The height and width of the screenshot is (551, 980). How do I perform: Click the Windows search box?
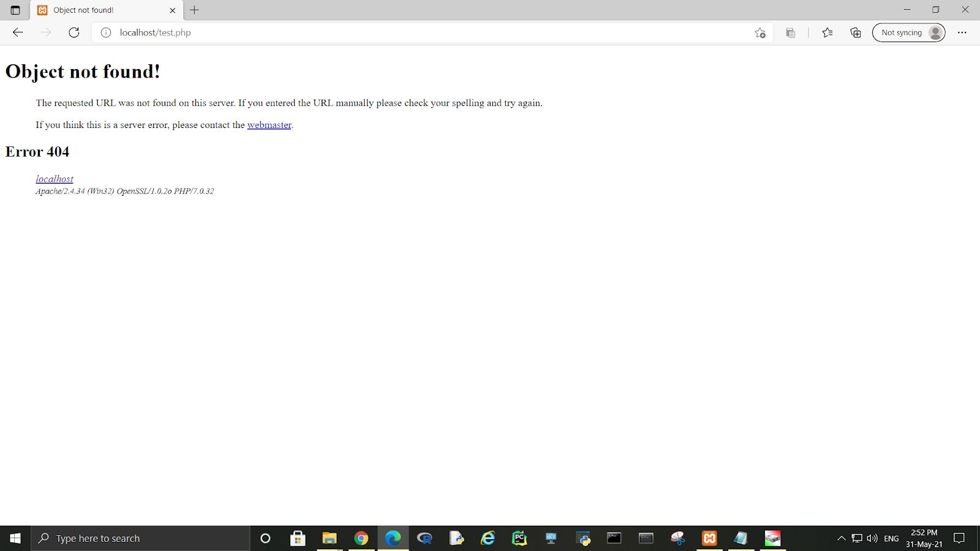(x=141, y=539)
